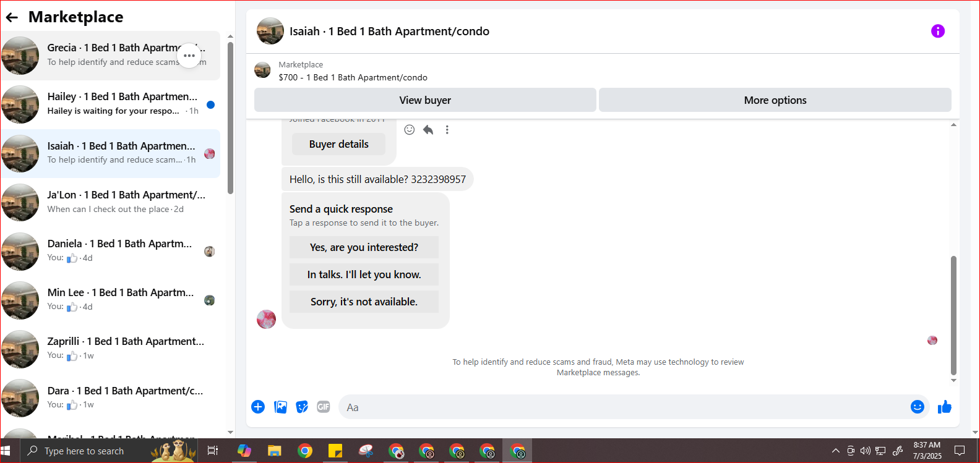The width and height of the screenshot is (980, 463).
Task: Click the listing thumbnail beside Marketplace label
Action: tap(262, 70)
